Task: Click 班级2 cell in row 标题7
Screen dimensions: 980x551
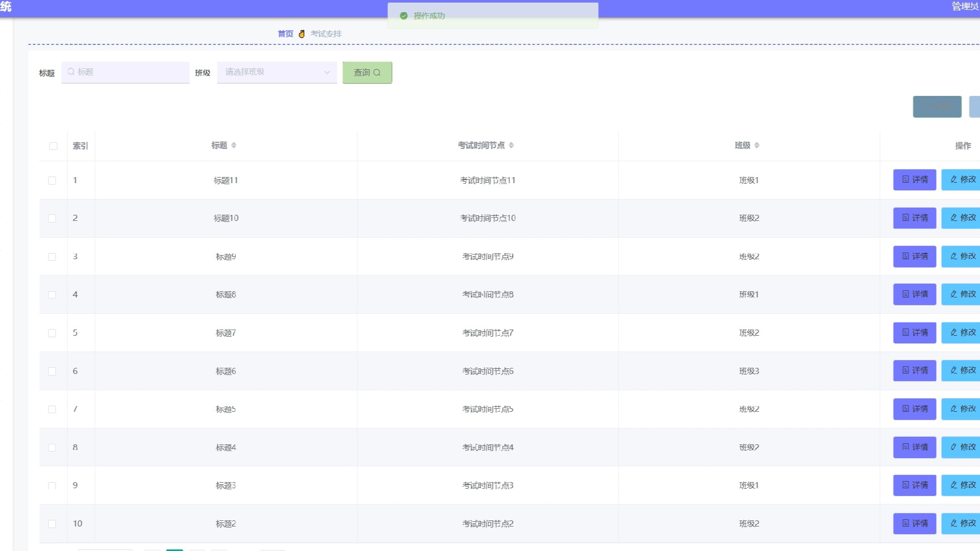Action: (x=749, y=333)
